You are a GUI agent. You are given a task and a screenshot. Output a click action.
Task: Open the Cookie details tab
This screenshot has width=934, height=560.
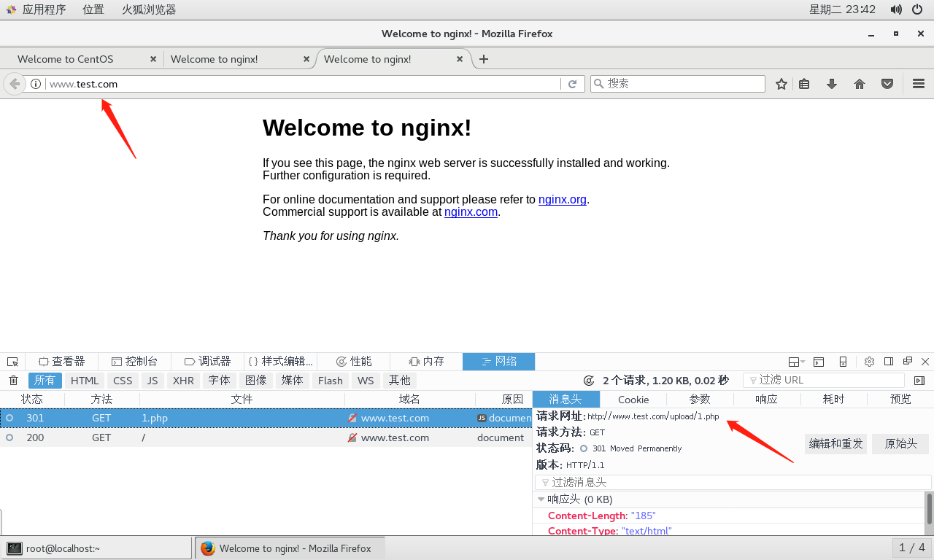[633, 400]
